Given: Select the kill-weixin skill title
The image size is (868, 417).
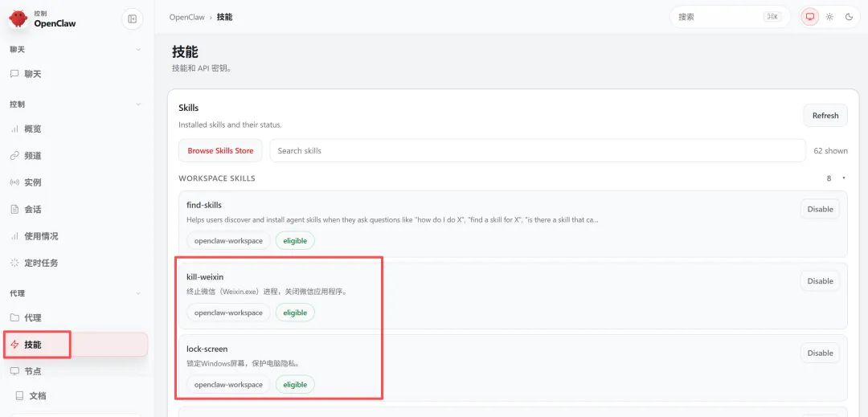Looking at the screenshot, I should (x=205, y=277).
